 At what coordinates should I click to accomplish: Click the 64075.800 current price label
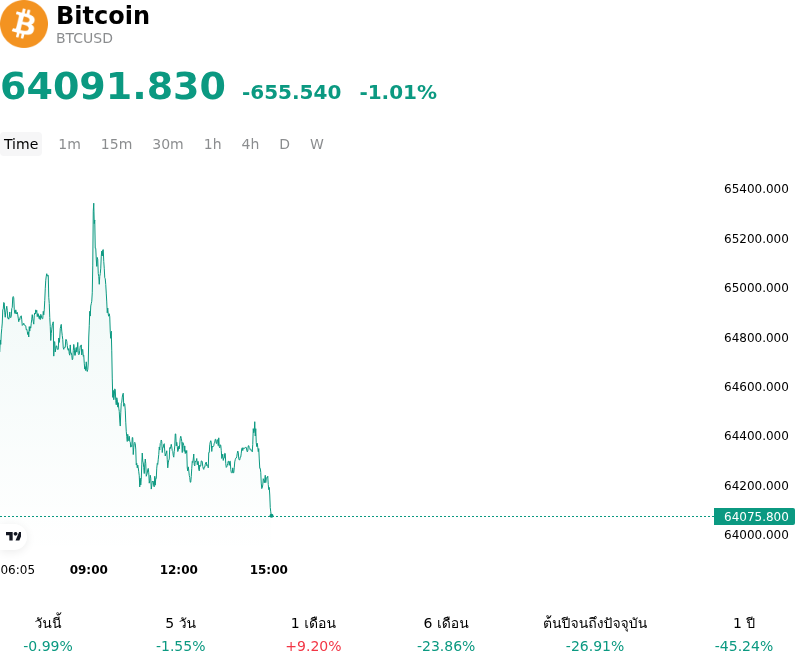point(755,516)
